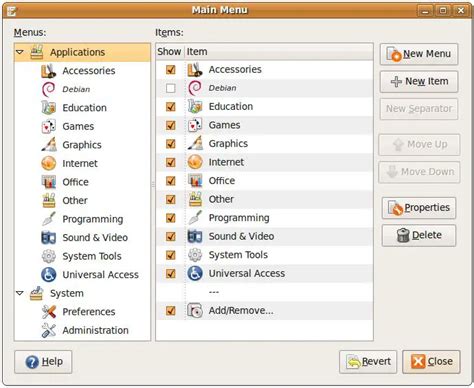This screenshot has width=474, height=388.
Task: Click the Sound & Video icon in Items list
Action: point(195,236)
